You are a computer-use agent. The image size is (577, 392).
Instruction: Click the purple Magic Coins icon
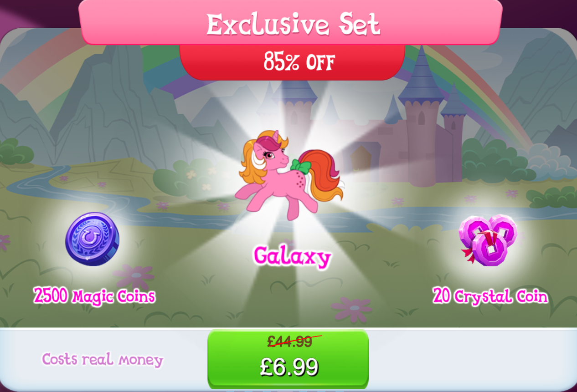tap(93, 239)
